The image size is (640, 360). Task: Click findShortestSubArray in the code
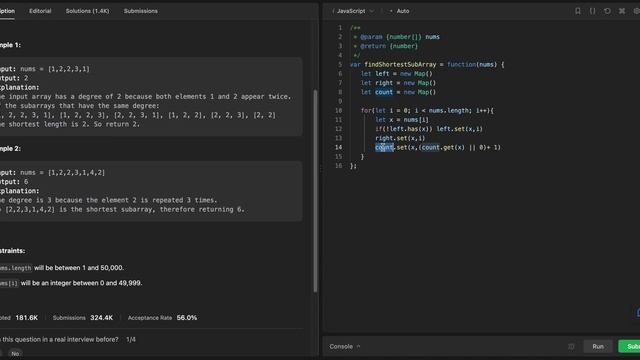(400, 64)
